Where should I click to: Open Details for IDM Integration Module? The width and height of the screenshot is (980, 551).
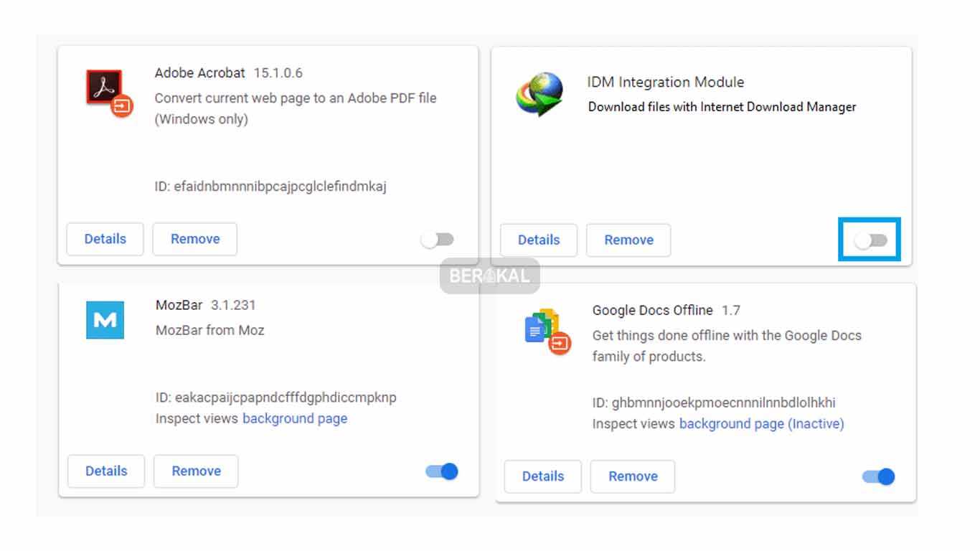(539, 240)
